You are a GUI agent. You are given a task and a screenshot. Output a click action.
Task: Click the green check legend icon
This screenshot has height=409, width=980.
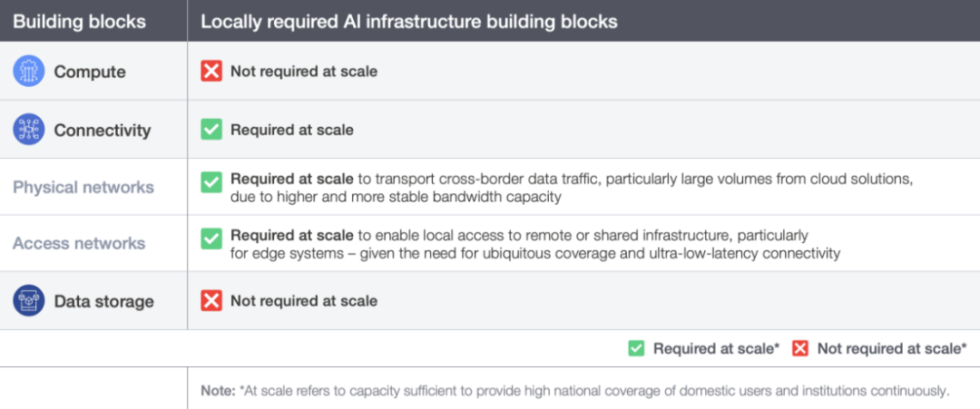636,348
